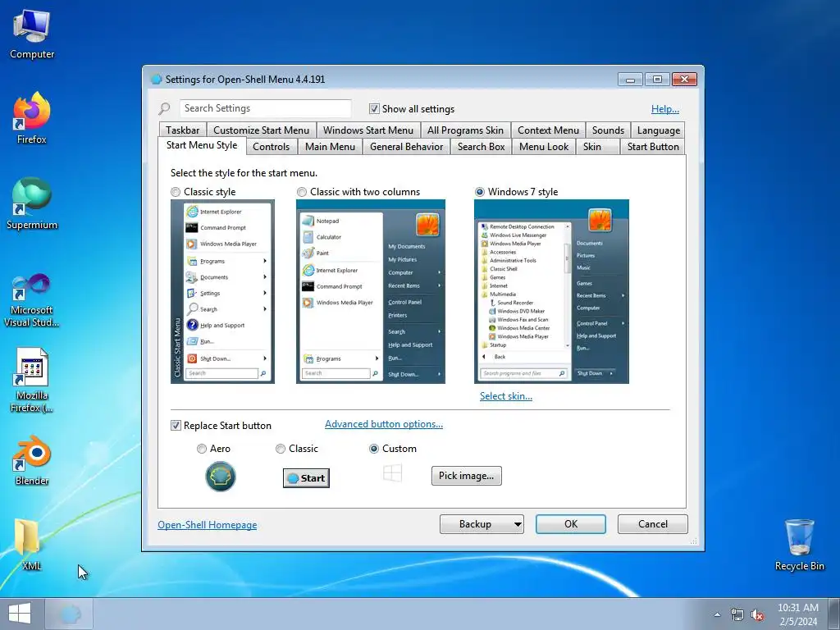Select the Classic style radio button
The width and height of the screenshot is (840, 630).
(x=176, y=192)
